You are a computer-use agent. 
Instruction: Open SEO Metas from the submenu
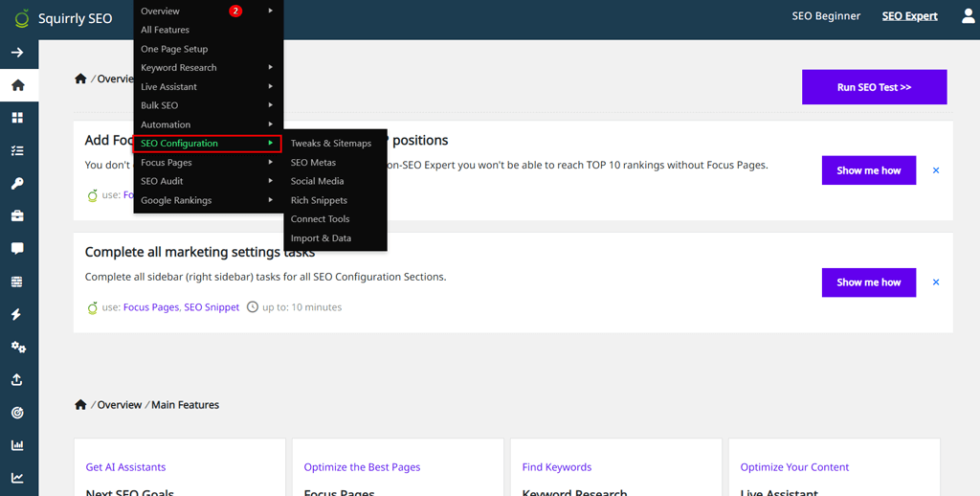pos(313,162)
